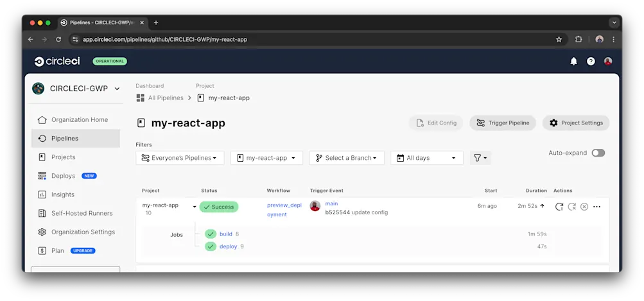Reload the page
This screenshot has height=301, width=644.
pyautogui.click(x=58, y=39)
